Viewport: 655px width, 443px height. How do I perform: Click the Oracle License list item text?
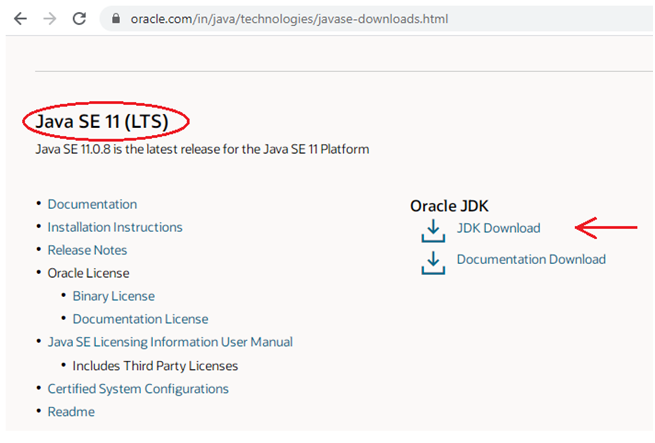click(x=88, y=273)
